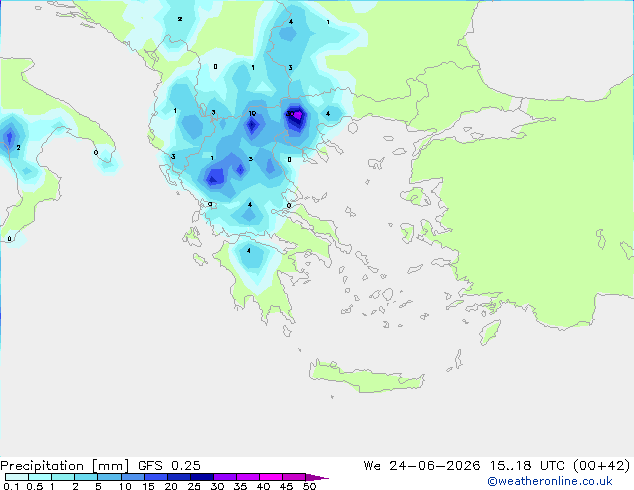634x490 pixels.
Task: Click the above-50 arrow at the legend end
Action: (x=316, y=477)
